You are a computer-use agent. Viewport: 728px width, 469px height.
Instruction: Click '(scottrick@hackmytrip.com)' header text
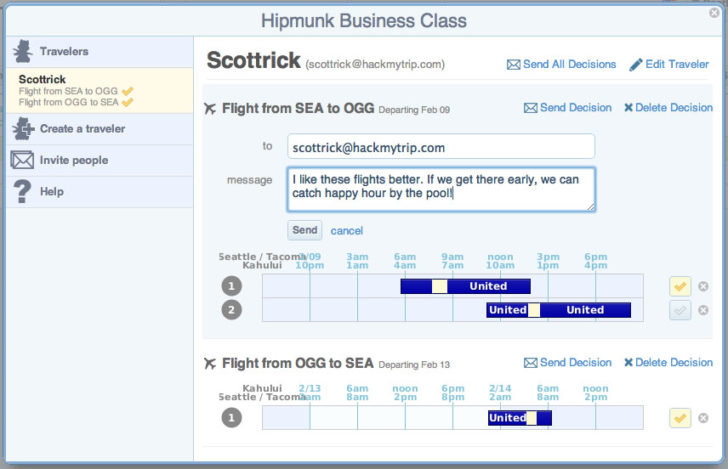click(x=375, y=64)
